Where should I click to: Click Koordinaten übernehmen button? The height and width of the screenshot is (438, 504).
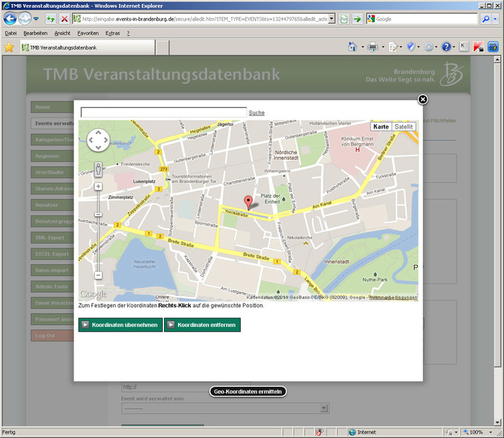coord(120,325)
